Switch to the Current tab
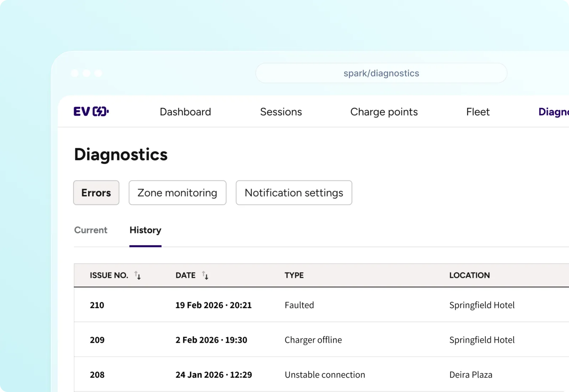Image resolution: width=569 pixels, height=392 pixels. (x=91, y=230)
